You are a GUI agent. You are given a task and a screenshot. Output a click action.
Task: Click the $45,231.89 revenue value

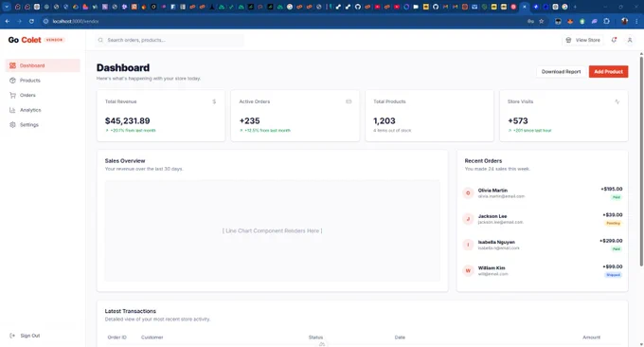pos(127,120)
